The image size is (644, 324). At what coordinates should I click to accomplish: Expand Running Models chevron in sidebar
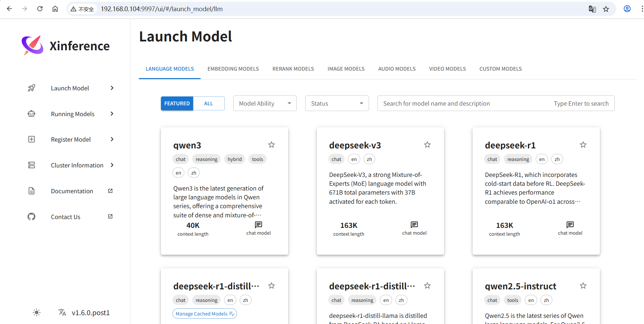pyautogui.click(x=112, y=114)
